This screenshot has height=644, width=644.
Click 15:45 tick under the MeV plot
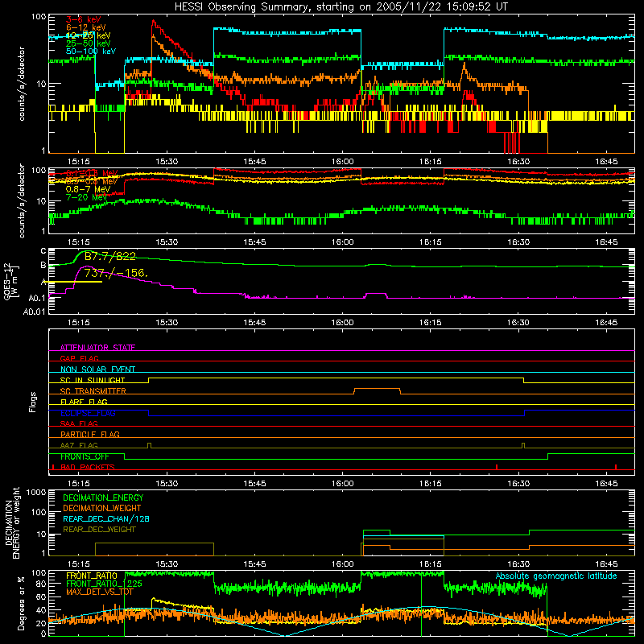click(254, 242)
